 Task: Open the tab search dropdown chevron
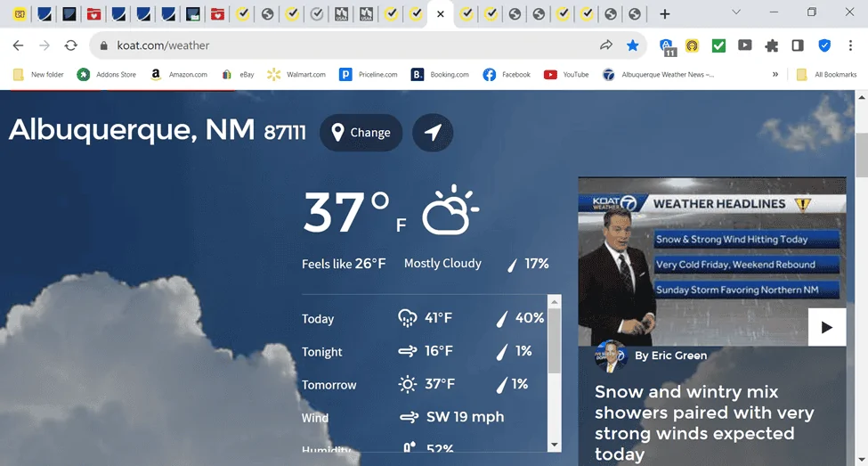point(736,12)
